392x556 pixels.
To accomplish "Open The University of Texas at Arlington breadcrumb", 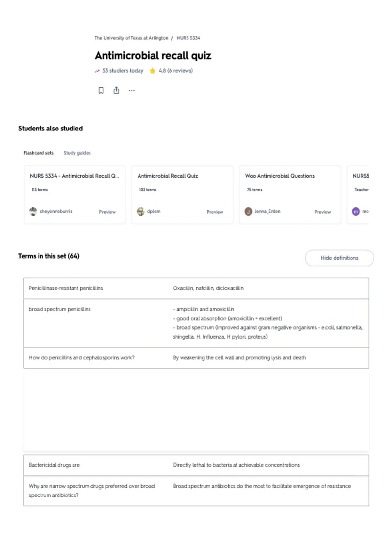I will (x=131, y=38).
